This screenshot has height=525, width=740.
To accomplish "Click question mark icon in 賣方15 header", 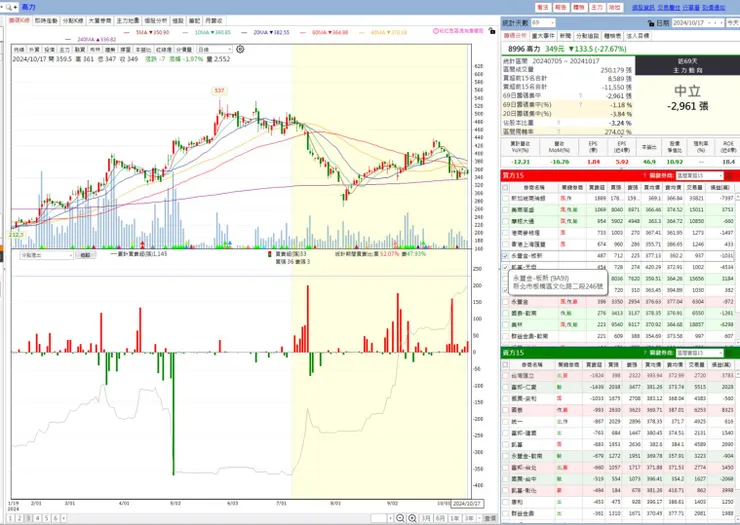I will [x=645, y=353].
